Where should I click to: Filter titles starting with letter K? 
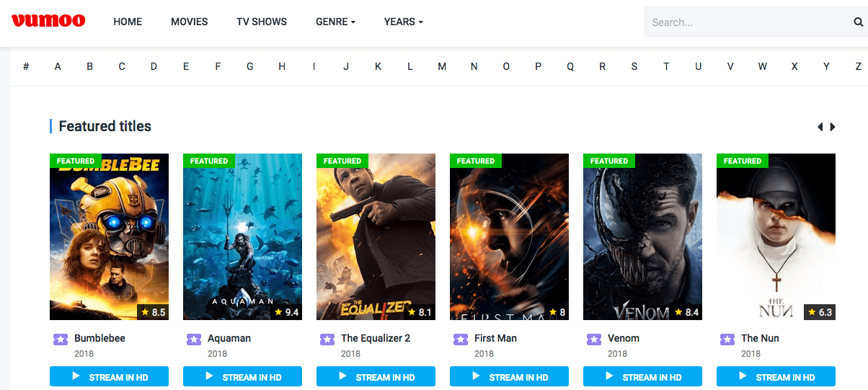point(378,66)
